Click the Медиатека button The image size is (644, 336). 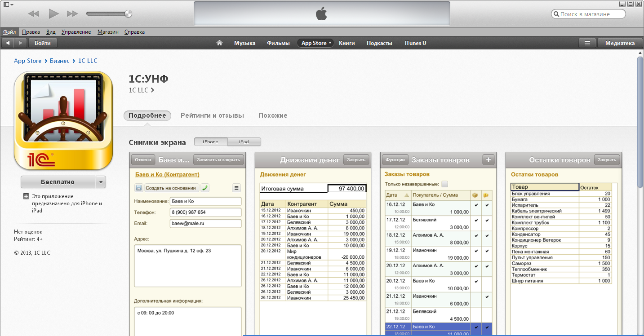[x=620, y=43]
